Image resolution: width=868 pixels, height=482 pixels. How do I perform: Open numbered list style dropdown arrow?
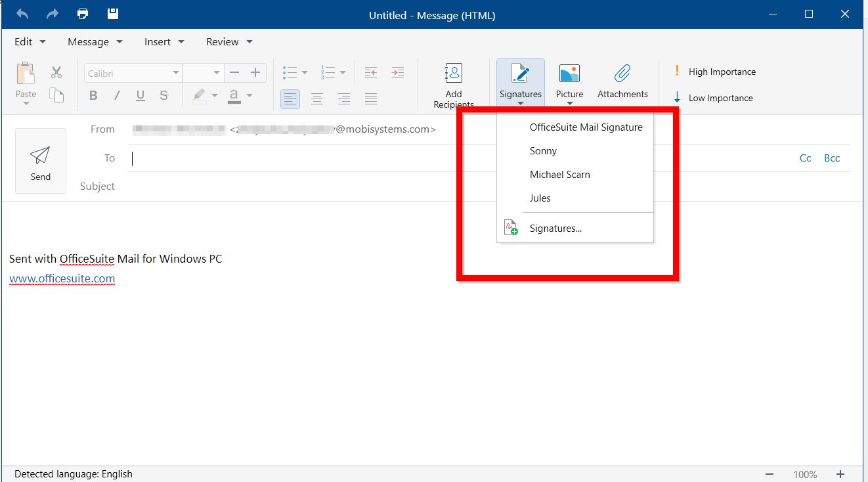(343, 73)
